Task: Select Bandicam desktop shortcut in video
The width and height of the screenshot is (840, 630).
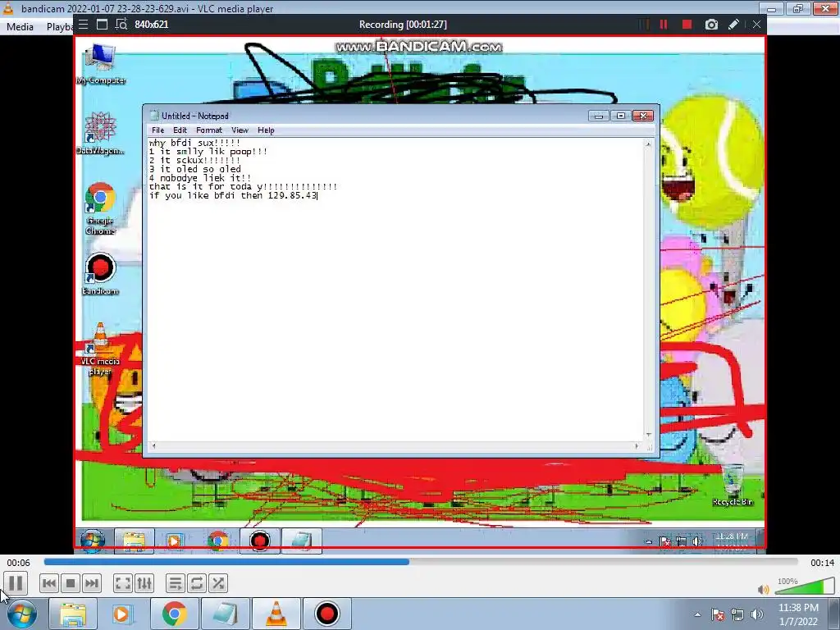Action: click(x=100, y=274)
